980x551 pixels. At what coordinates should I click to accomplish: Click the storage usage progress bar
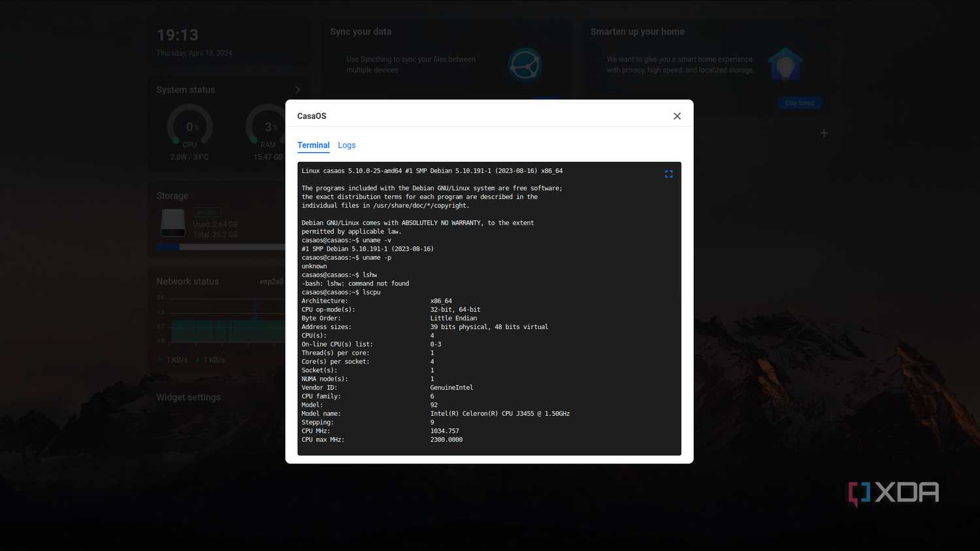click(221, 247)
